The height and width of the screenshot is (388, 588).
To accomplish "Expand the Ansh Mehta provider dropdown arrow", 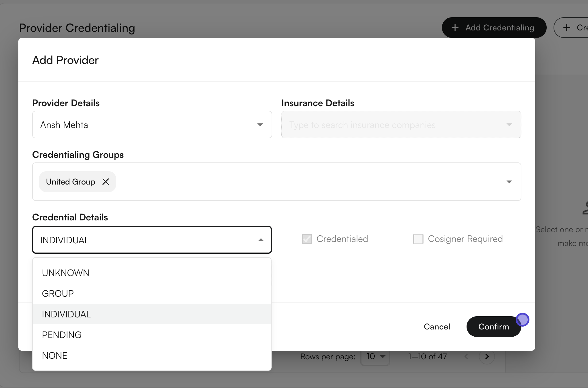I will (260, 125).
